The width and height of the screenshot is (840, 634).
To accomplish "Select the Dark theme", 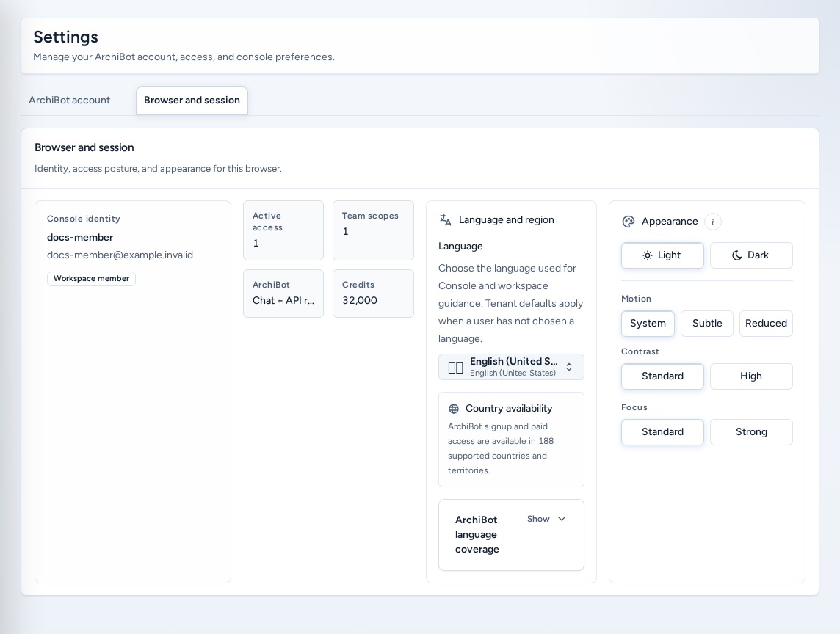I will 751,255.
